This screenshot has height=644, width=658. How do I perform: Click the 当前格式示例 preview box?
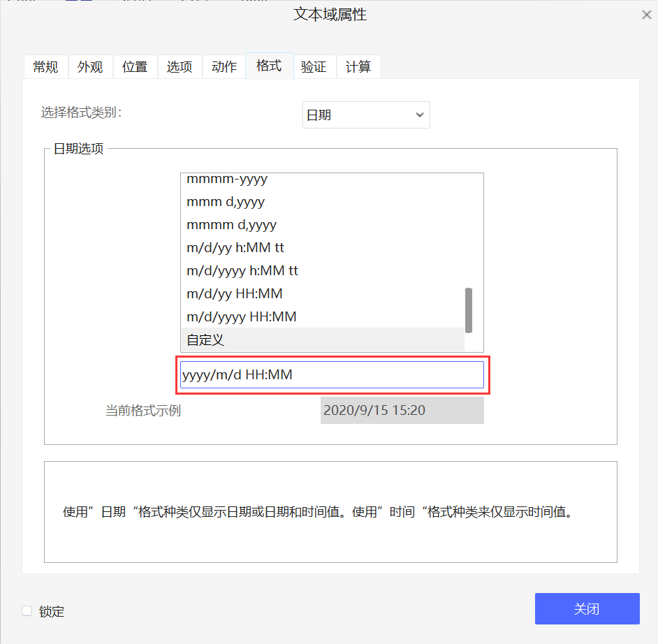point(402,410)
